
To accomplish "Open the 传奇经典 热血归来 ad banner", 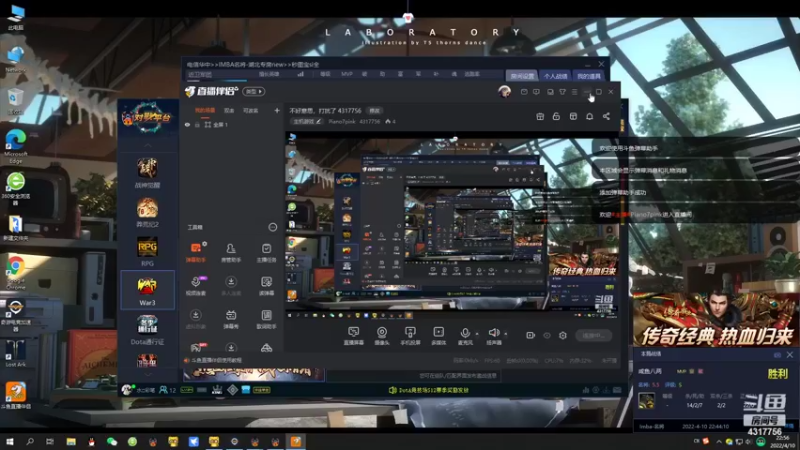I will pyautogui.click(x=715, y=319).
